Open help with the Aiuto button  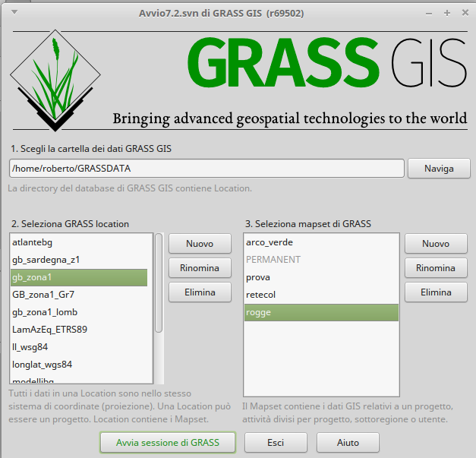(348, 443)
